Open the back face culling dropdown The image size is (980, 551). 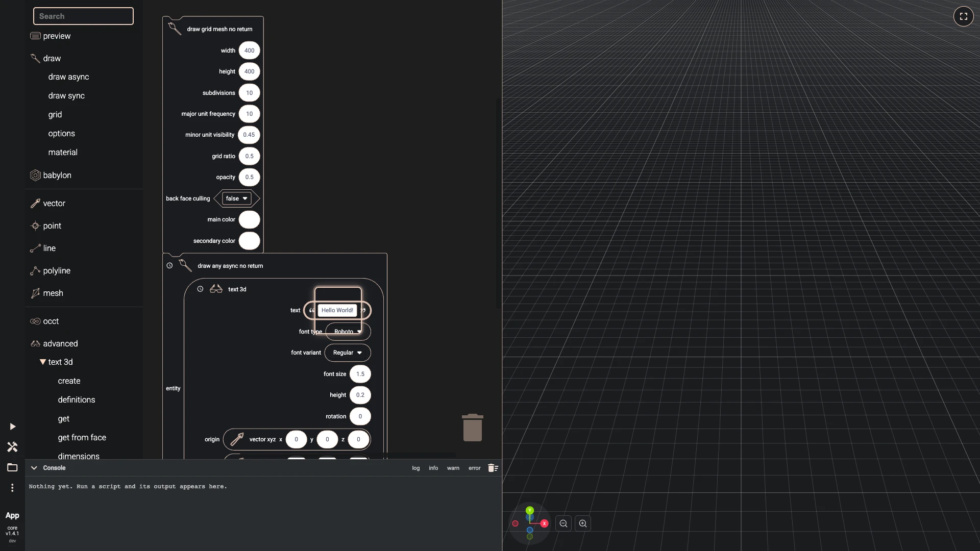237,198
